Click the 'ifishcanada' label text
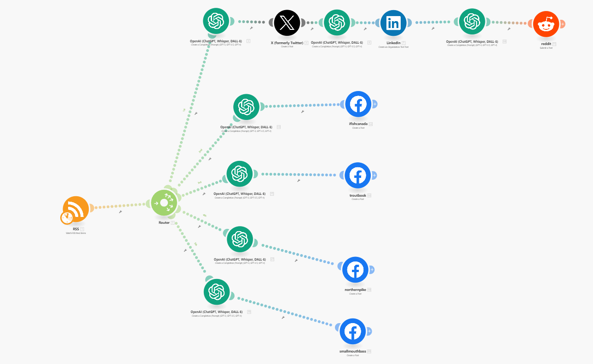593x364 pixels. point(358,124)
